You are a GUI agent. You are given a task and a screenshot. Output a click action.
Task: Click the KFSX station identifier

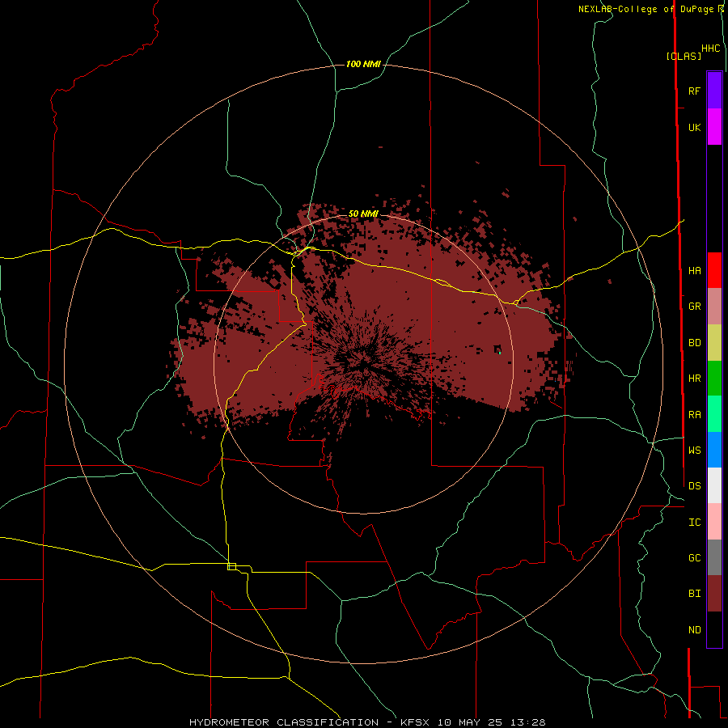[415, 722]
